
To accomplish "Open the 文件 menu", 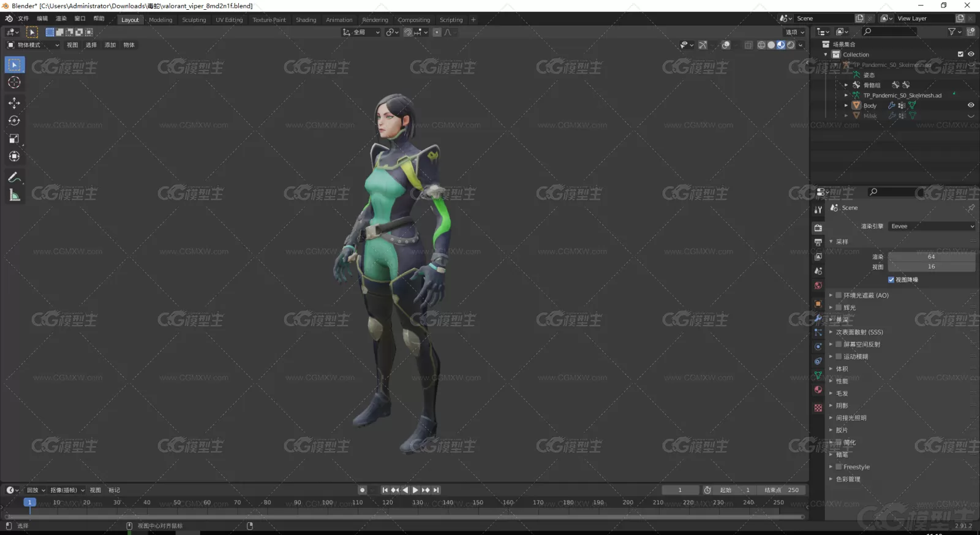I will pos(23,19).
